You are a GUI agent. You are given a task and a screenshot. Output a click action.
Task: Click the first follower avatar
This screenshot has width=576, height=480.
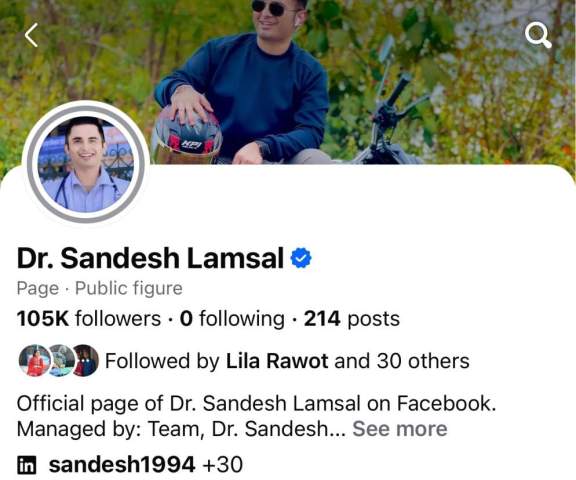pyautogui.click(x=35, y=361)
